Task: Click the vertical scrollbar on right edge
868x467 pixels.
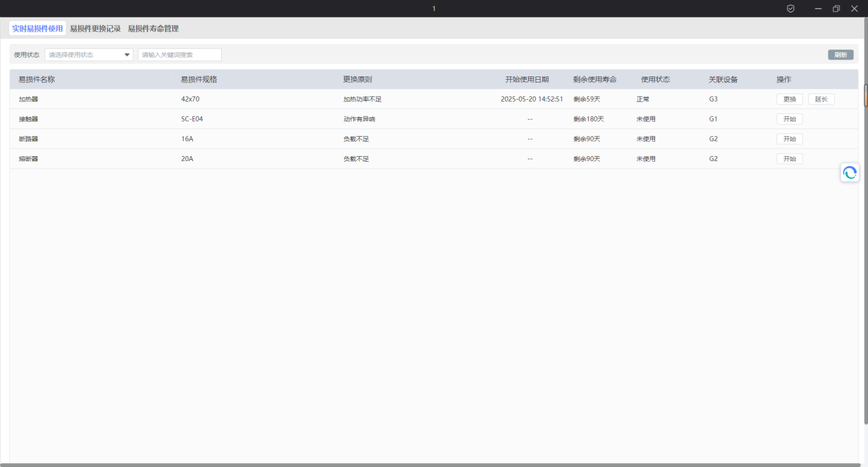Action: [865, 95]
